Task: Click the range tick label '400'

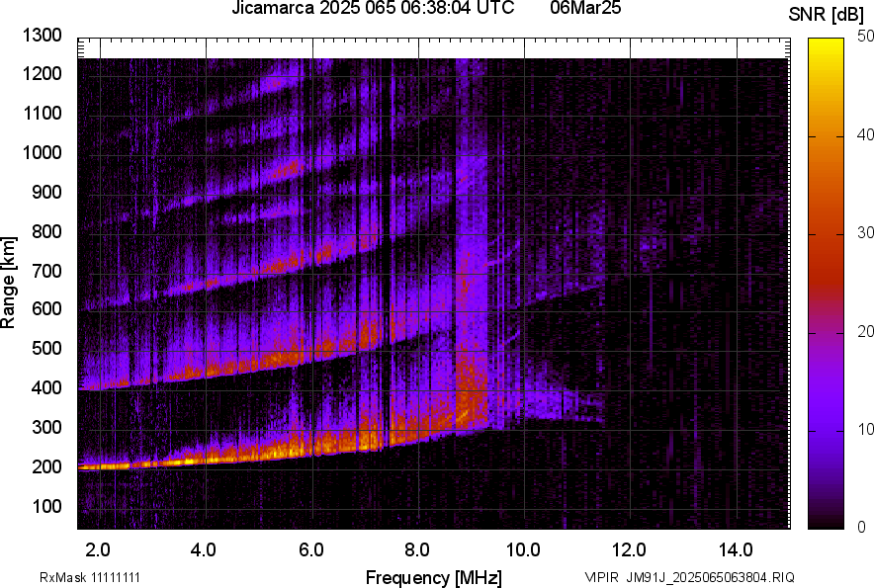Action: coord(46,388)
